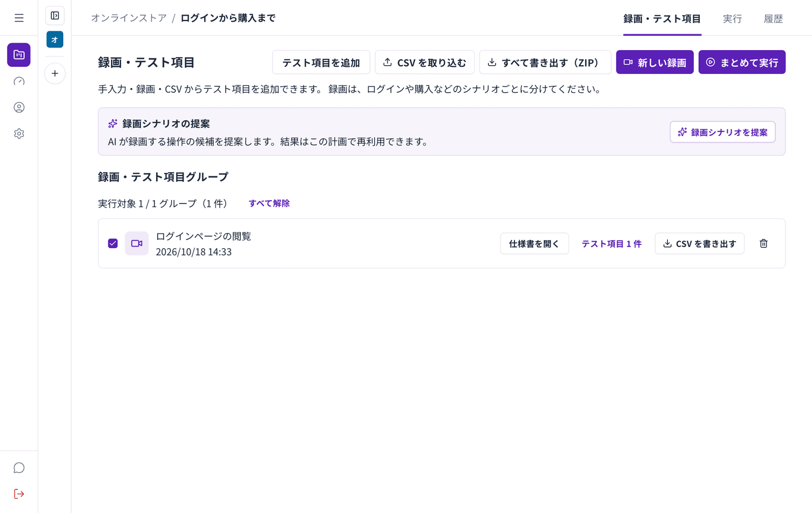The width and height of the screenshot is (812, 513).
Task: Delete ログインページの閲覧 group with trash icon
Action: click(x=763, y=243)
